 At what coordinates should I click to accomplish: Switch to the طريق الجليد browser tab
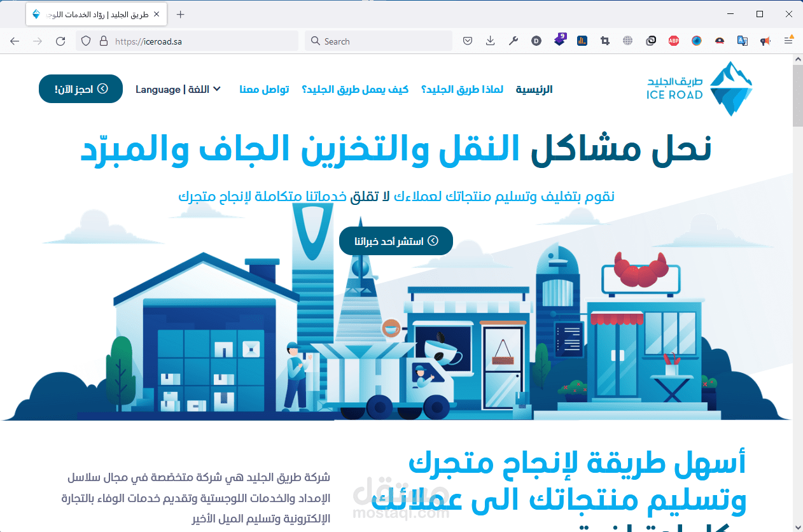tap(95, 13)
